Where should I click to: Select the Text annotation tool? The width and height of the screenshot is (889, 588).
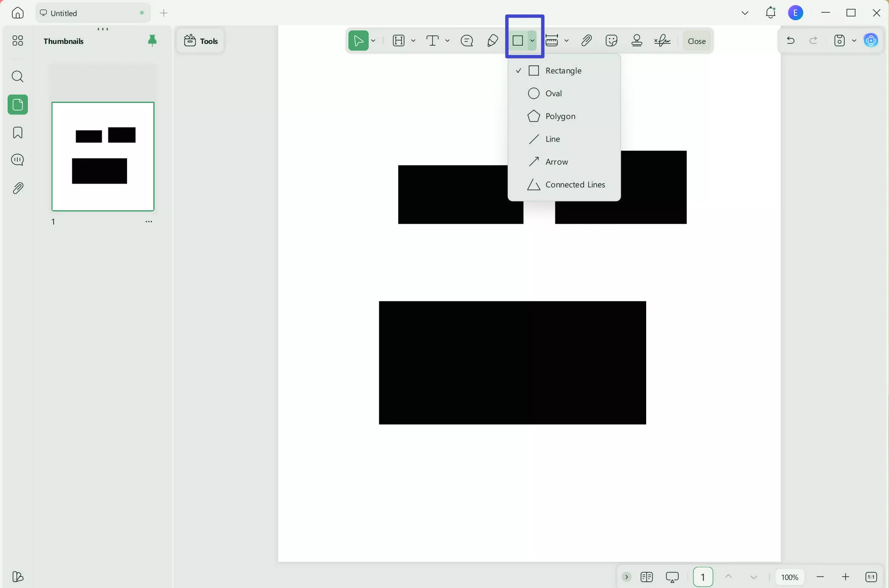(433, 41)
